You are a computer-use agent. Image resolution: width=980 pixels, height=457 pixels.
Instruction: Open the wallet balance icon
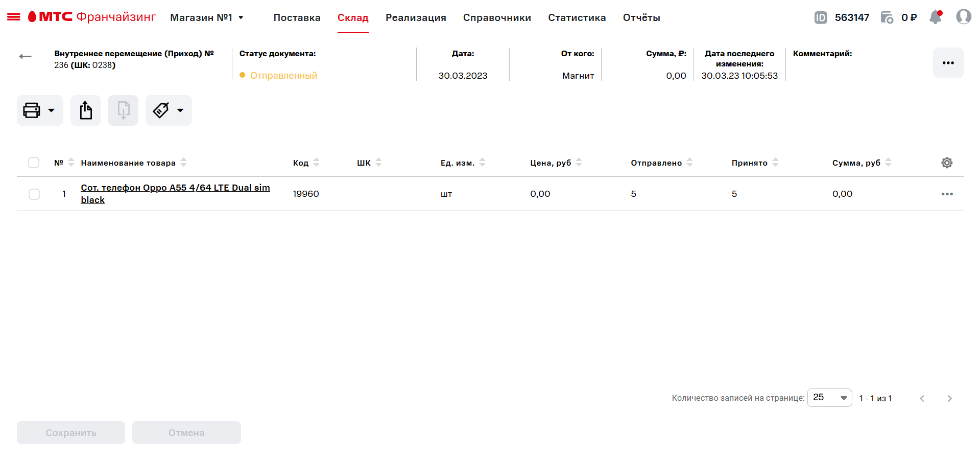[x=887, y=17]
